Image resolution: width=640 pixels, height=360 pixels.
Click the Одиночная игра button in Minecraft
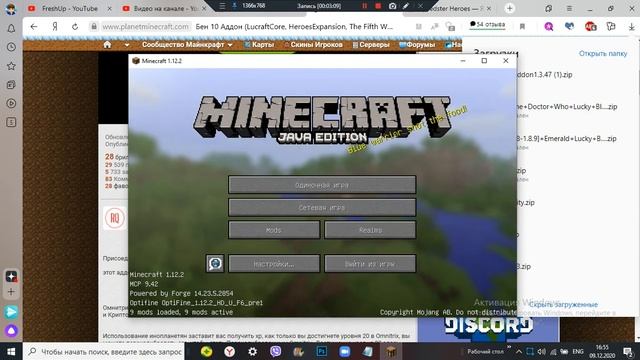[x=322, y=185]
